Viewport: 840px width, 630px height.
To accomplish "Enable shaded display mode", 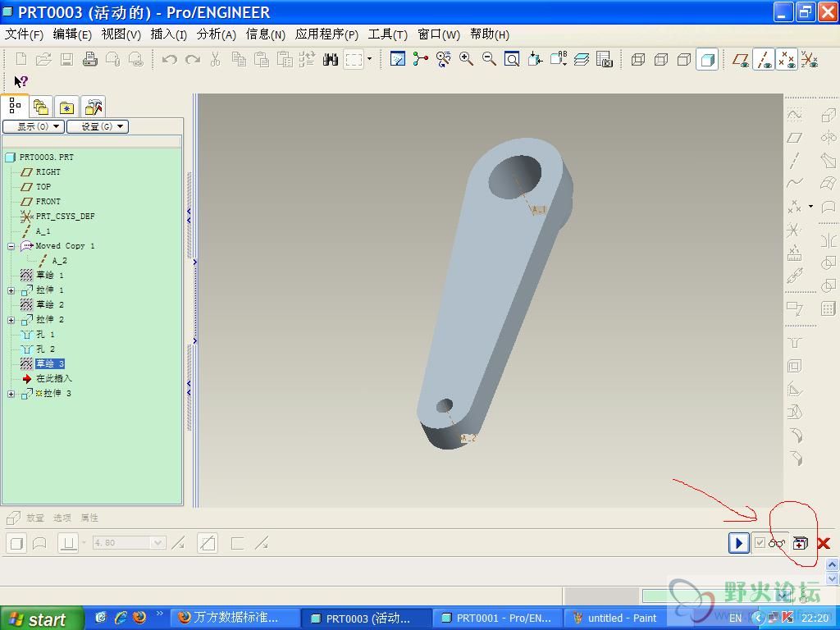I will [x=707, y=59].
